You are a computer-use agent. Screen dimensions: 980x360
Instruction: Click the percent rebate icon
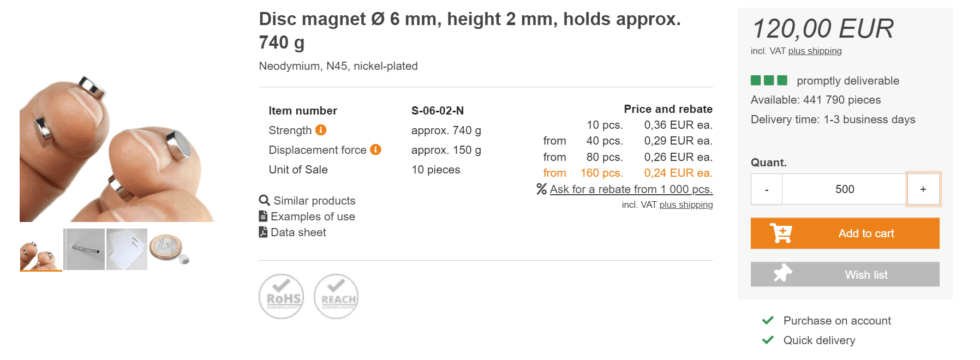(x=541, y=189)
